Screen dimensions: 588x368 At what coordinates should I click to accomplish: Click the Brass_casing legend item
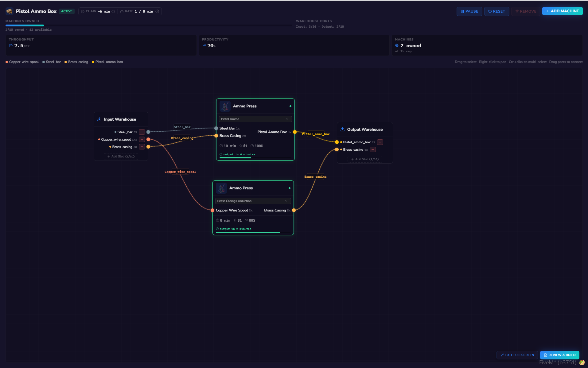point(76,62)
